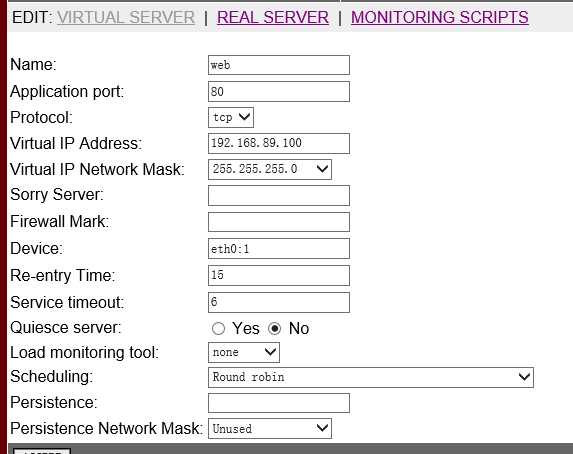Click the Sorry Server label
This screenshot has width=573, height=454.
57,194
